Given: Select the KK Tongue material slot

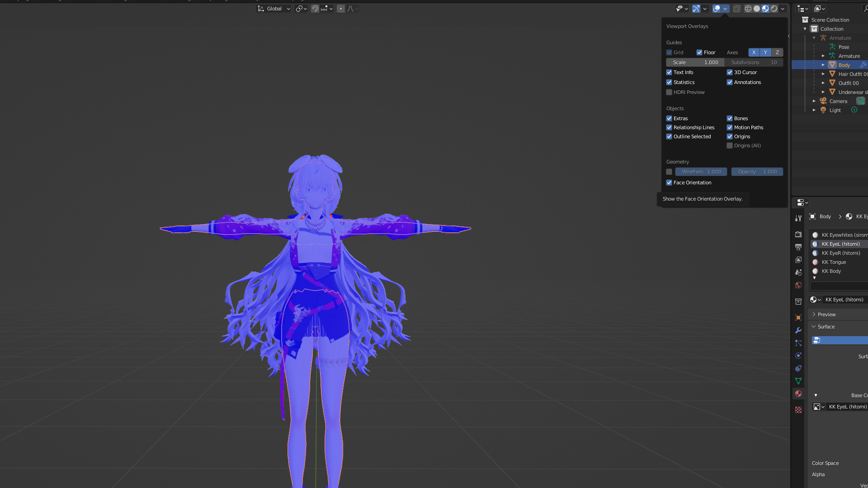Looking at the screenshot, I should click(834, 262).
